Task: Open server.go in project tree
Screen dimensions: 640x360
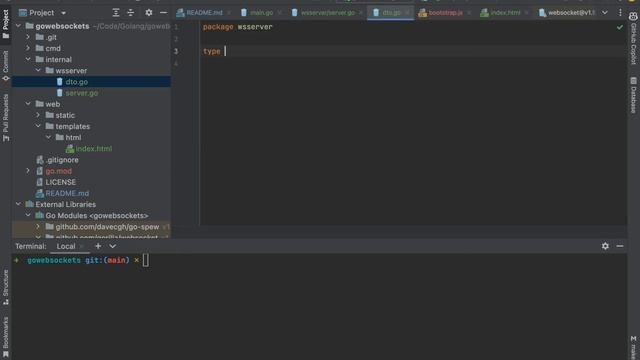Action: click(x=82, y=93)
